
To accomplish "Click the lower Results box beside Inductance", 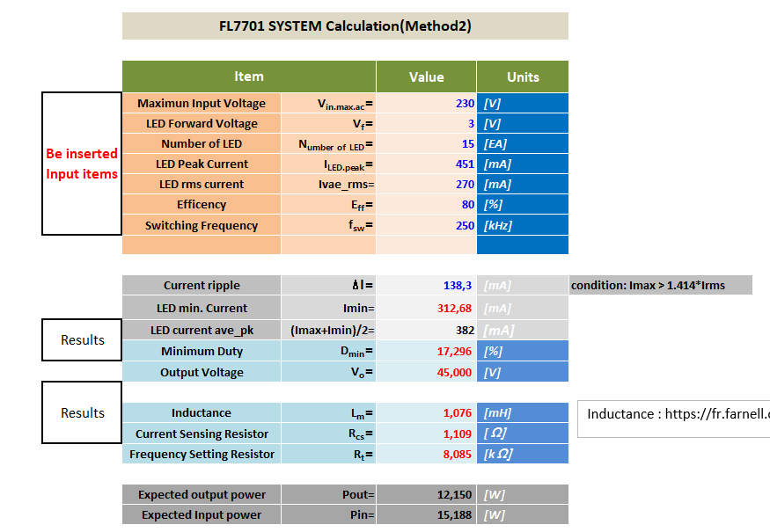I will (82, 412).
